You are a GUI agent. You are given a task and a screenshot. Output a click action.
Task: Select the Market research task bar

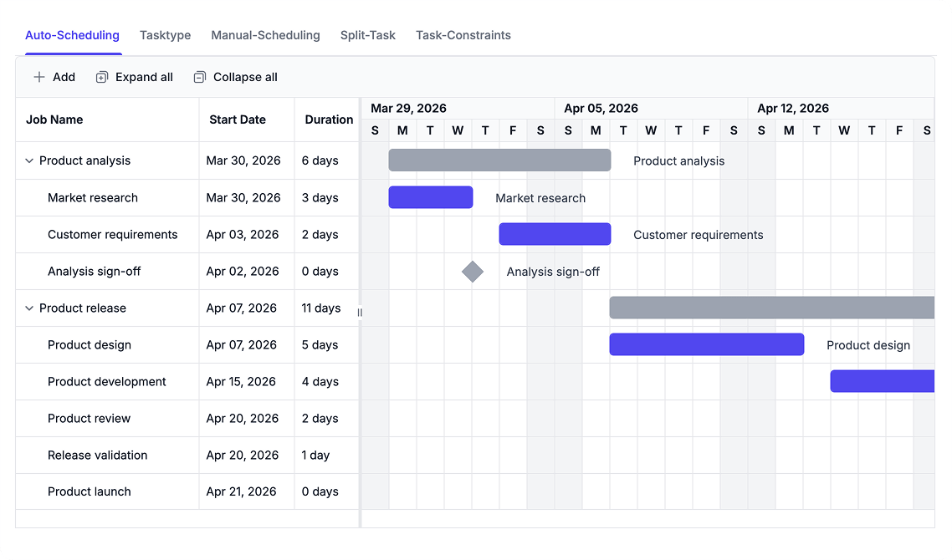tap(431, 197)
